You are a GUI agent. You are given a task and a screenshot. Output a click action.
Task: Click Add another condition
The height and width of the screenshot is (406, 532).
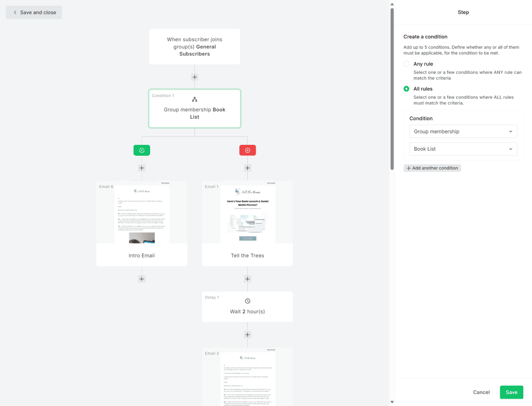pos(432,168)
